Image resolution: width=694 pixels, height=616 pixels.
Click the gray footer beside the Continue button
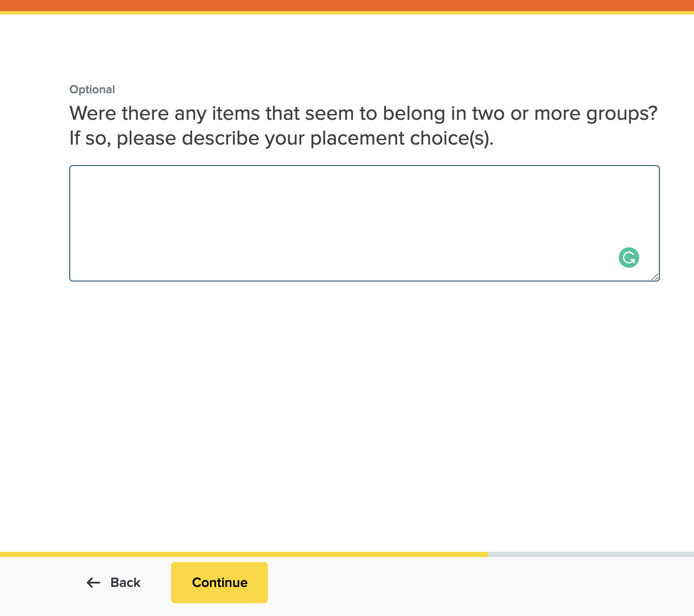click(x=471, y=586)
